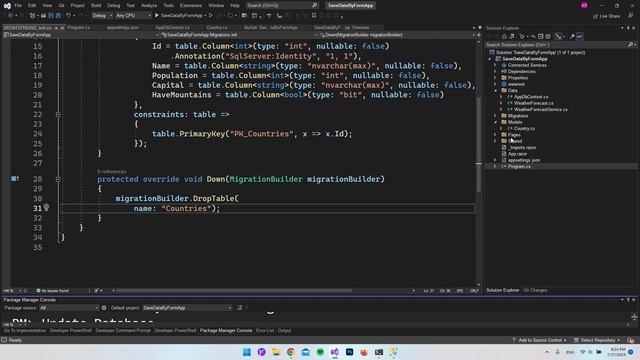Click Collapse All icon in Solution Explorer
This screenshot has height=360, width=640.
click(x=540, y=36)
